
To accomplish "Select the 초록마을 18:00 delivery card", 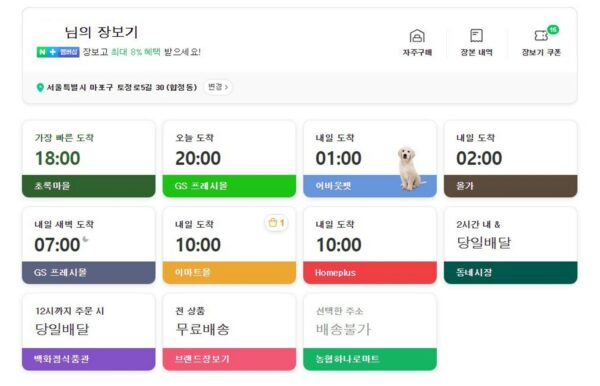I will (89, 159).
